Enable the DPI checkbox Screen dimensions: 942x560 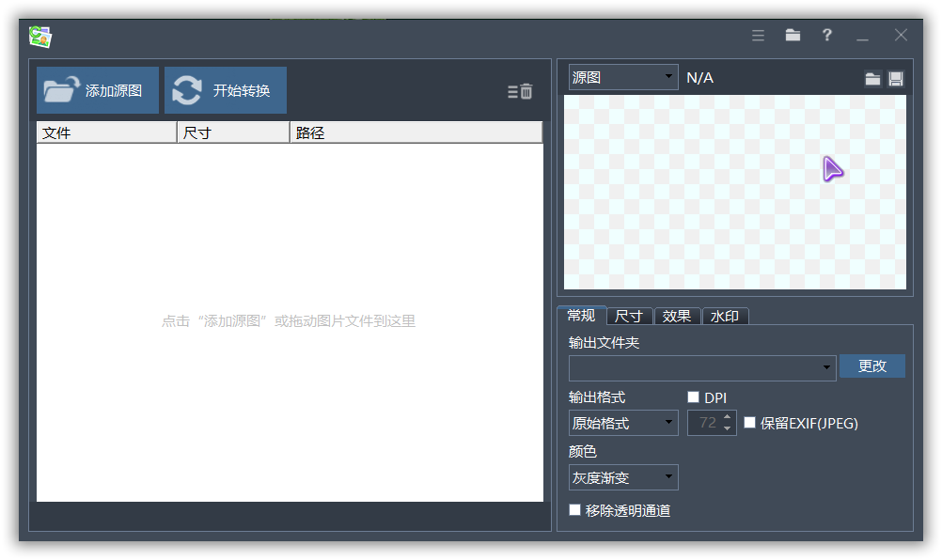[694, 397]
